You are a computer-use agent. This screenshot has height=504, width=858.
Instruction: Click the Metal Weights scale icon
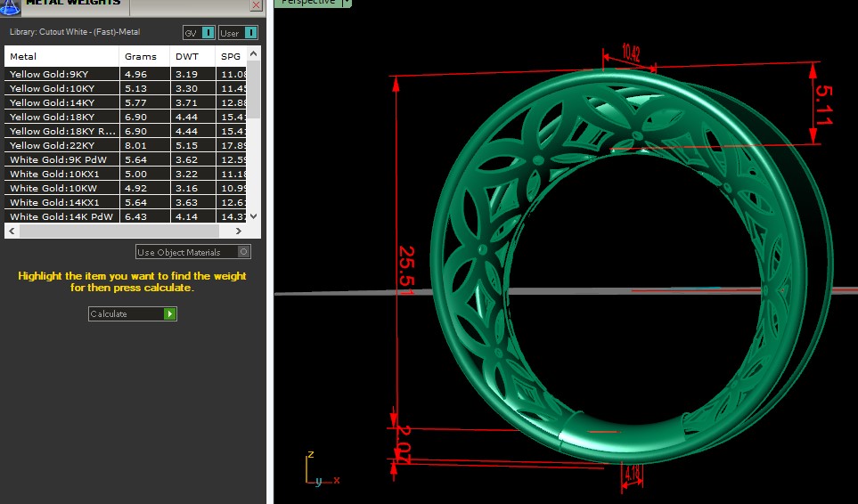pos(11,5)
